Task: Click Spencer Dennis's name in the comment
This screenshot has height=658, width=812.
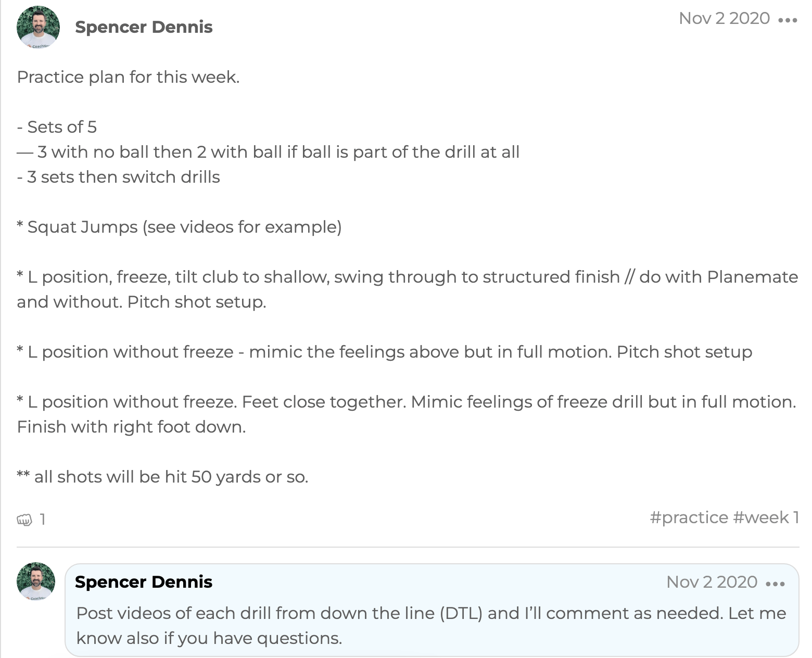Action: [x=144, y=582]
